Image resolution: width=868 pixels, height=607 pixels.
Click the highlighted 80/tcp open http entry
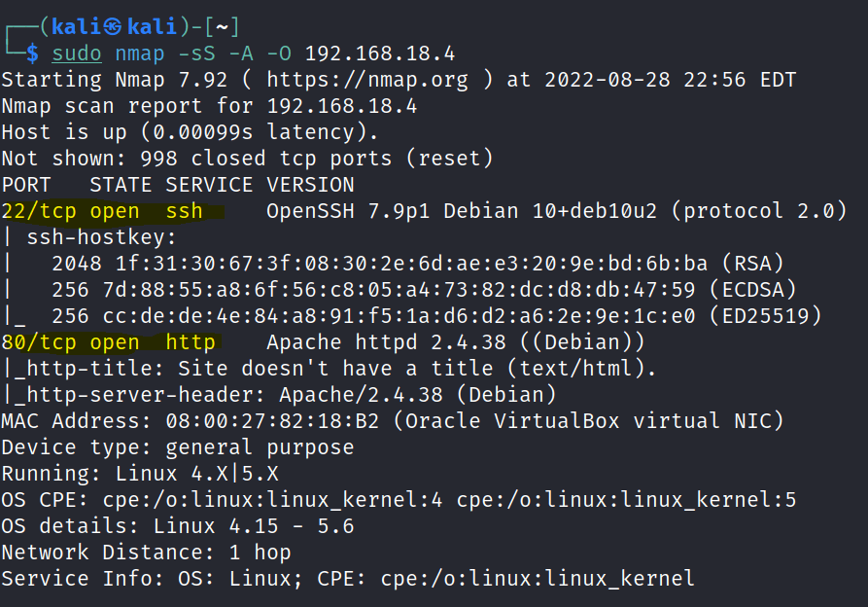tap(108, 342)
